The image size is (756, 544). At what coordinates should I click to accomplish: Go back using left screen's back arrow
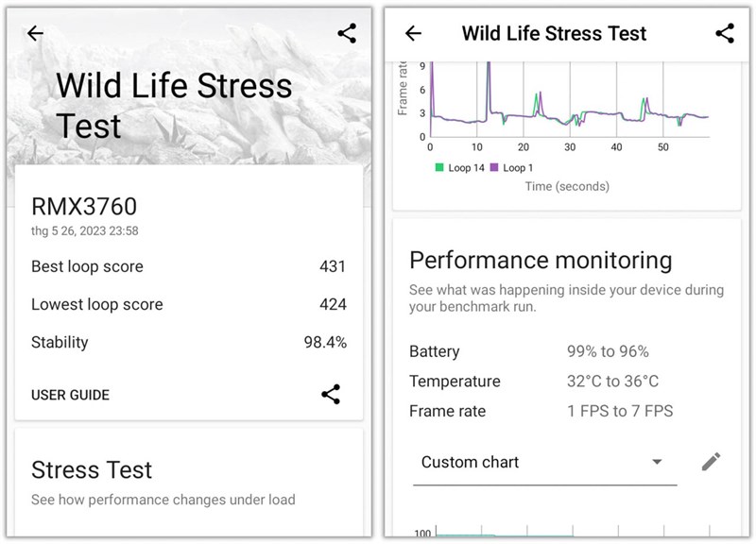click(x=36, y=34)
